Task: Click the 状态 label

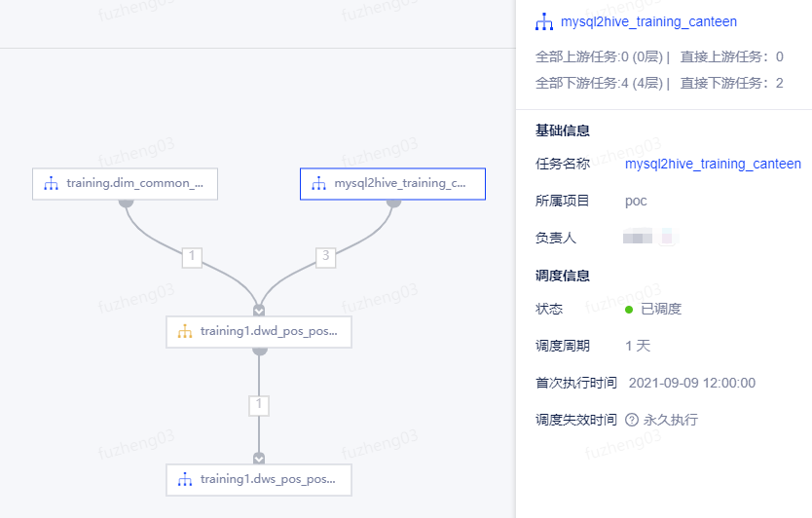Action: coord(549,310)
